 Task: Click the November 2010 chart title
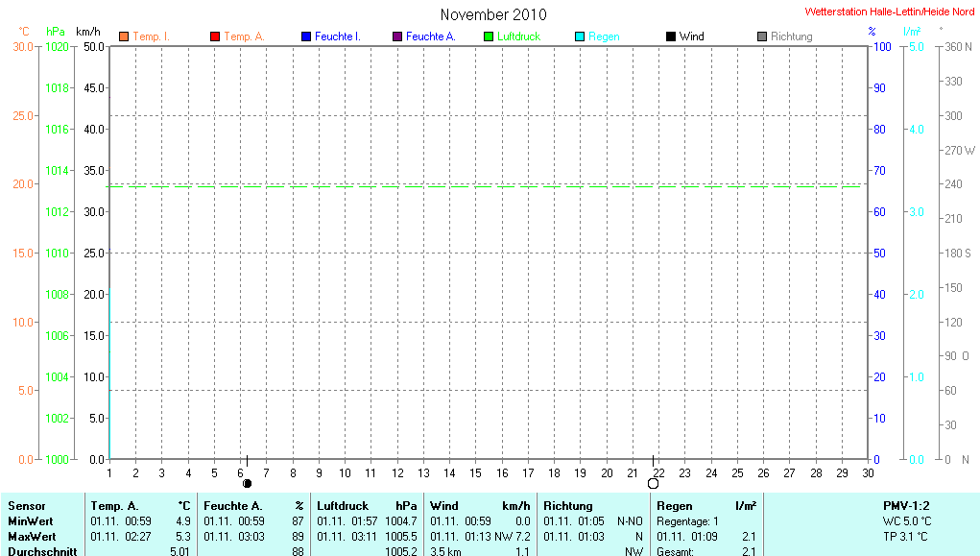492,14
